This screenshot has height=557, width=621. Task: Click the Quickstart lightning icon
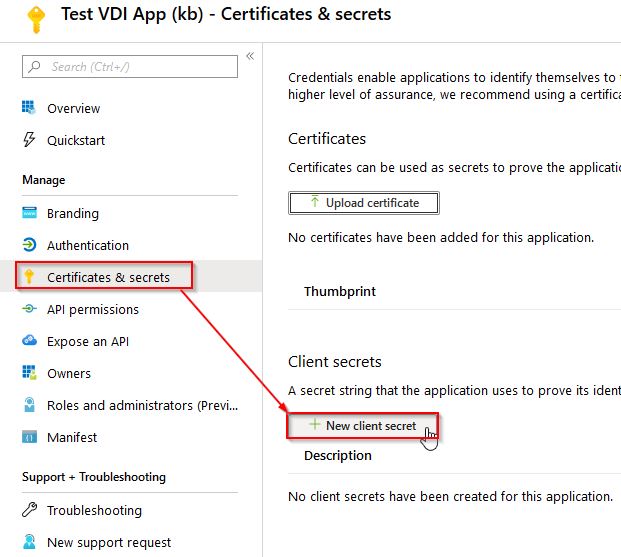pos(29,140)
